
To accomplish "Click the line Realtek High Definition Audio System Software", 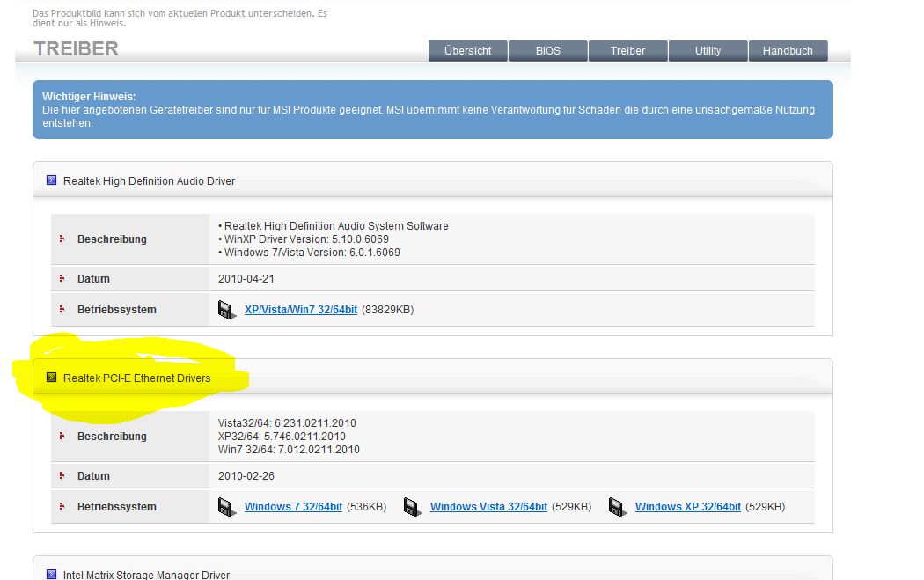I will (336, 226).
